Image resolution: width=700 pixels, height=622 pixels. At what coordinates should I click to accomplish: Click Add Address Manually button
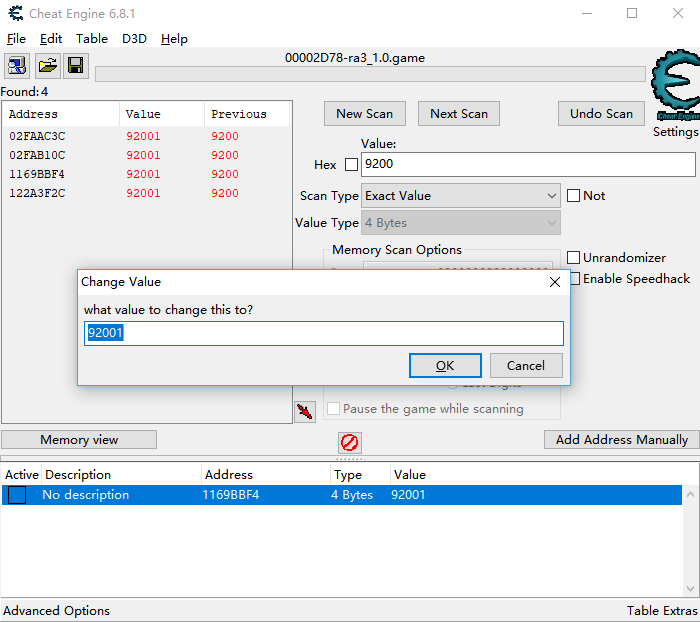click(621, 440)
